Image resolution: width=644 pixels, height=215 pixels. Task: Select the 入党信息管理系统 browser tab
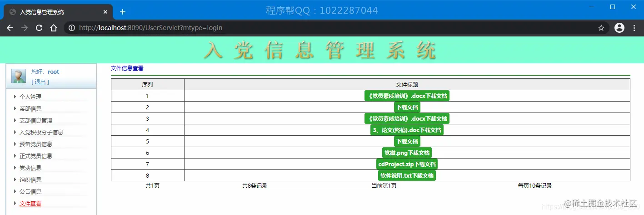[58, 12]
